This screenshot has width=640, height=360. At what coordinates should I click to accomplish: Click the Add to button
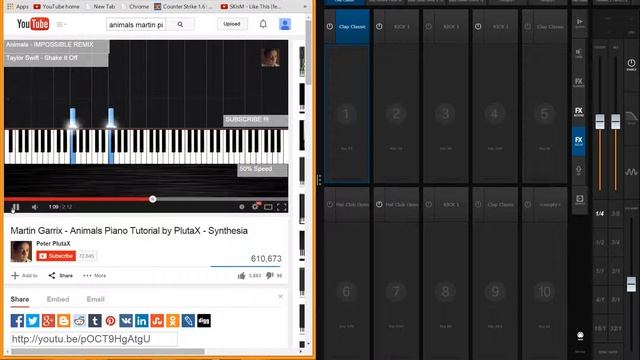click(x=24, y=276)
